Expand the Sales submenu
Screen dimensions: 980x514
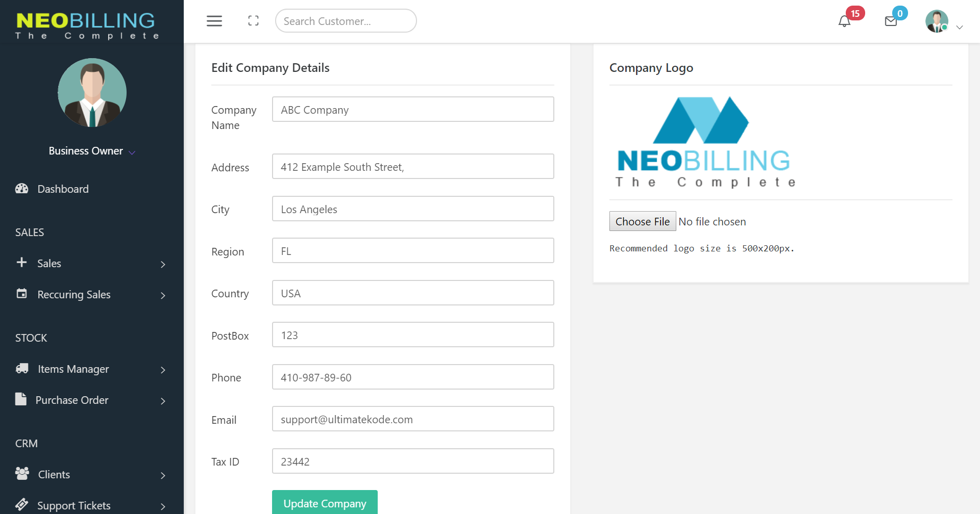[163, 264]
